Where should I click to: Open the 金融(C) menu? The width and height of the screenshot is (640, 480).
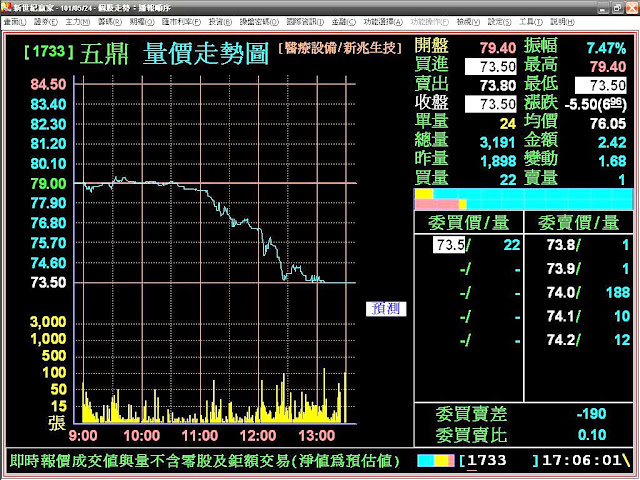(x=344, y=22)
